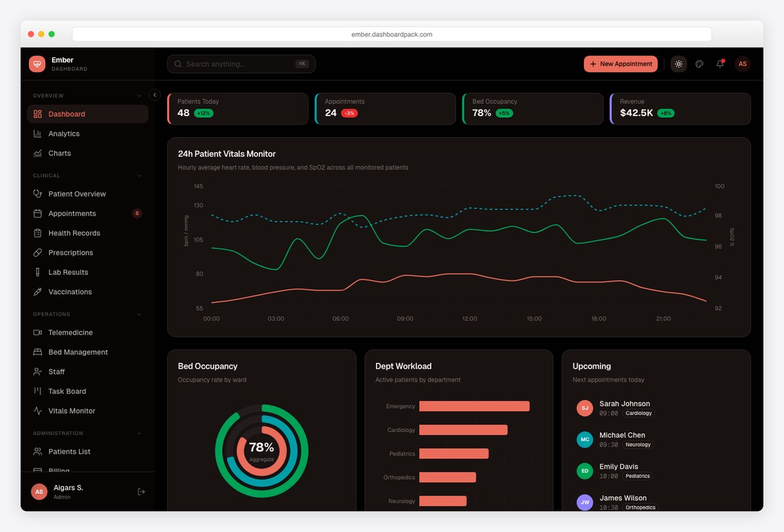Click the Patient Overview stethoscope icon
The width and height of the screenshot is (784, 532).
point(38,194)
